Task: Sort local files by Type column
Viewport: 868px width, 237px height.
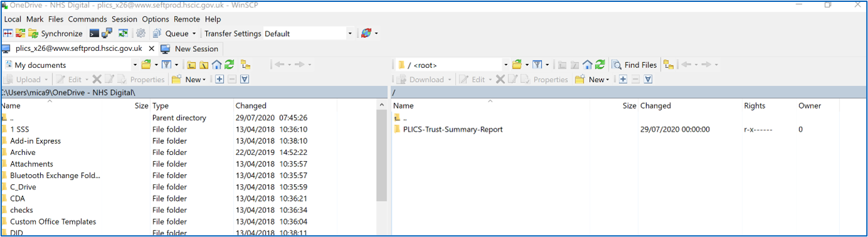Action: click(x=192, y=105)
